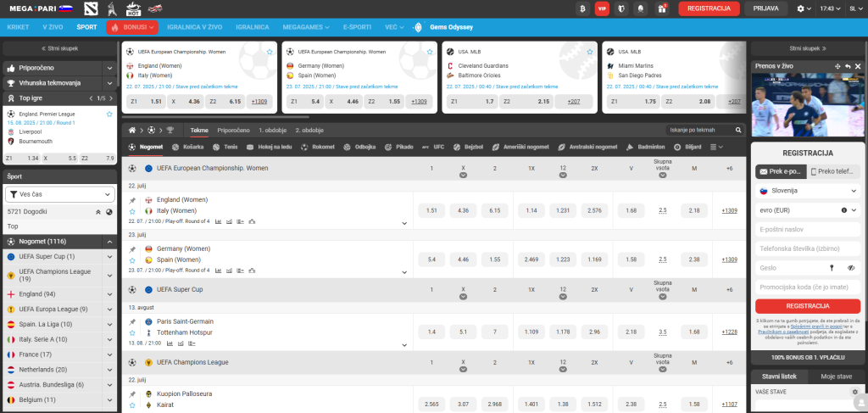Viewport: 868px width, 413px height.
Task: Open the settings gear in header
Action: point(800,8)
